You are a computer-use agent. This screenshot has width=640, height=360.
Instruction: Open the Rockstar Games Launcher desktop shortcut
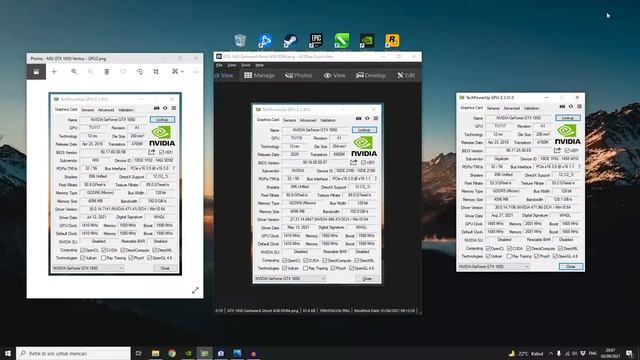click(x=392, y=40)
